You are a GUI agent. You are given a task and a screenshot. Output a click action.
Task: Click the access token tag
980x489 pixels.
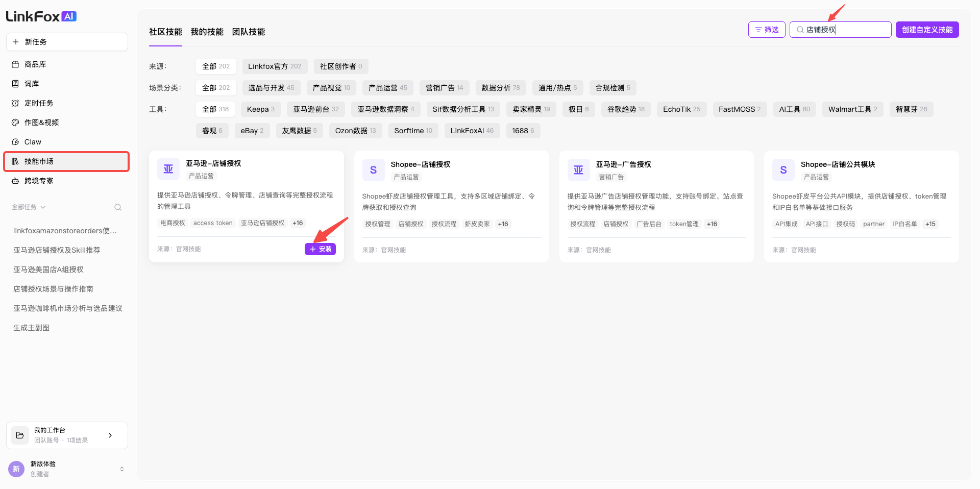coord(213,223)
